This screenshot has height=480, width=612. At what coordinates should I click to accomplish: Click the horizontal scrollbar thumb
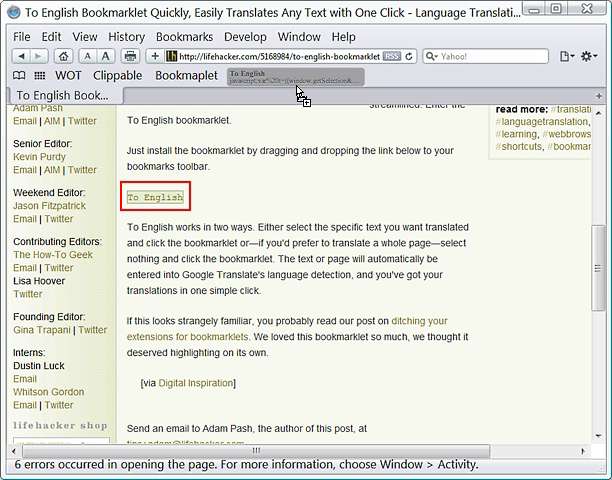[256, 451]
